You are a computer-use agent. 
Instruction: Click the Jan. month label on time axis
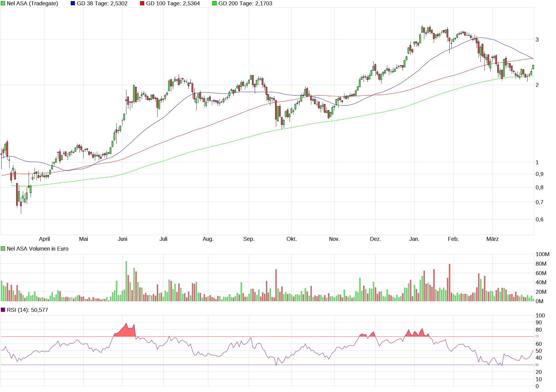[414, 239]
